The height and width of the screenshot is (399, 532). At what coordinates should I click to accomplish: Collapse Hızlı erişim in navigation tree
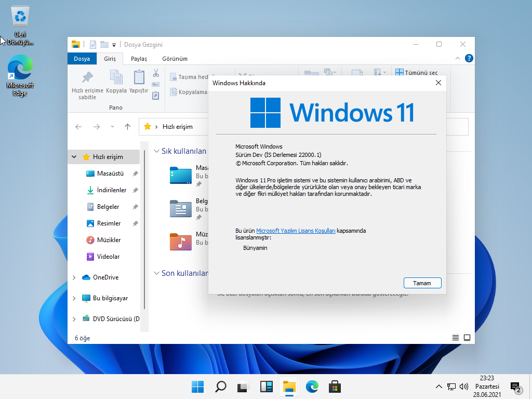(74, 157)
